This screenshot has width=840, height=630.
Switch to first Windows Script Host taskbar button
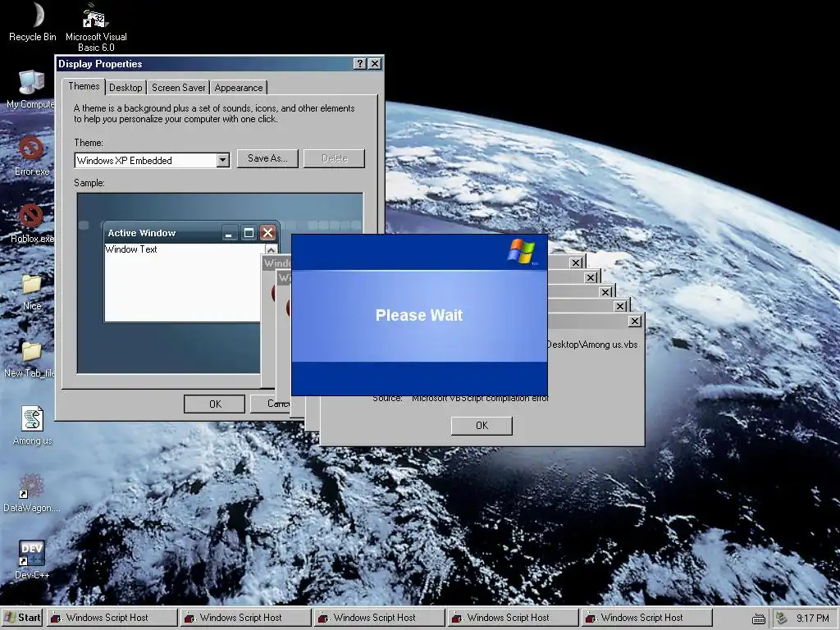pyautogui.click(x=112, y=618)
